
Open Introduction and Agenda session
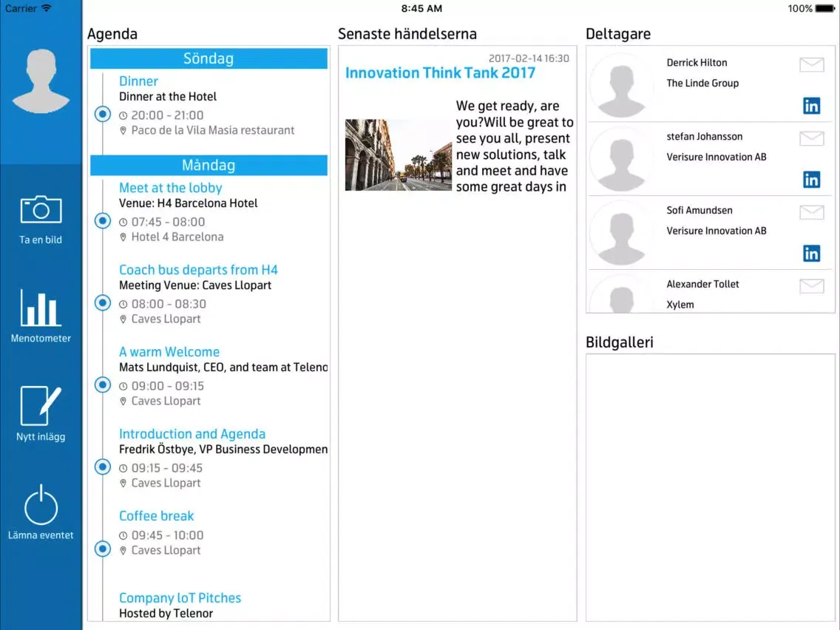coord(192,433)
